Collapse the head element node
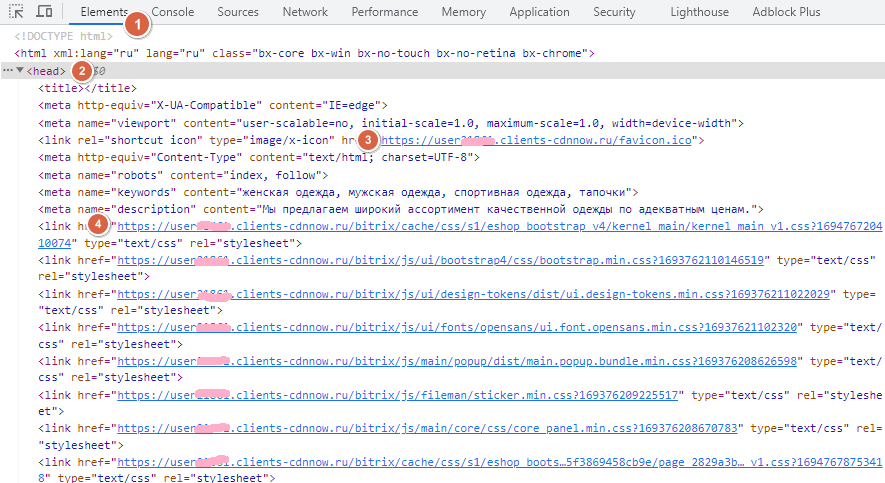The width and height of the screenshot is (885, 483). [x=20, y=71]
